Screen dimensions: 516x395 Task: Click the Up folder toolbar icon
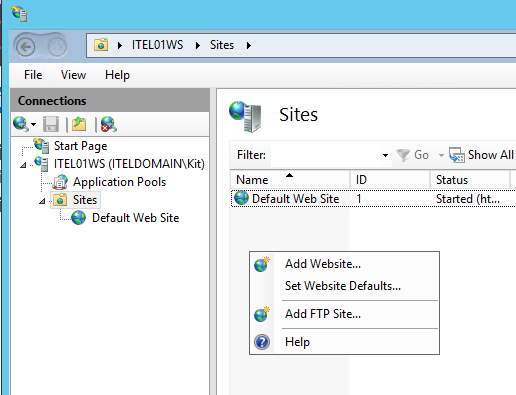click(79, 124)
